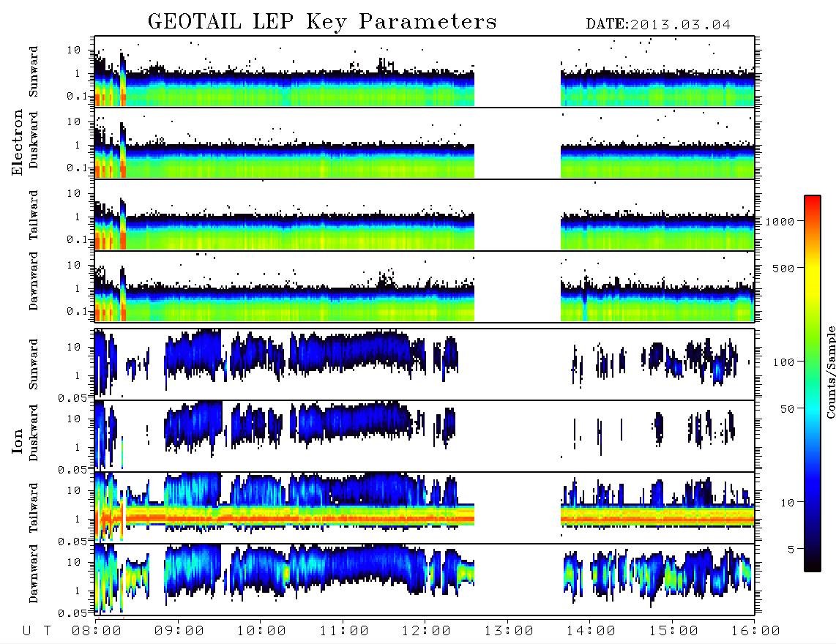Click the 08:00 time tick label

click(x=97, y=632)
